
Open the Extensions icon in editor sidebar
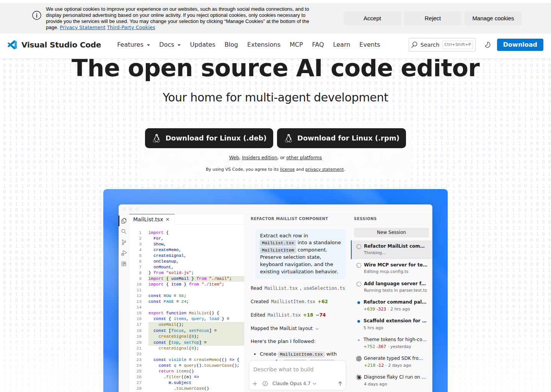[124, 264]
